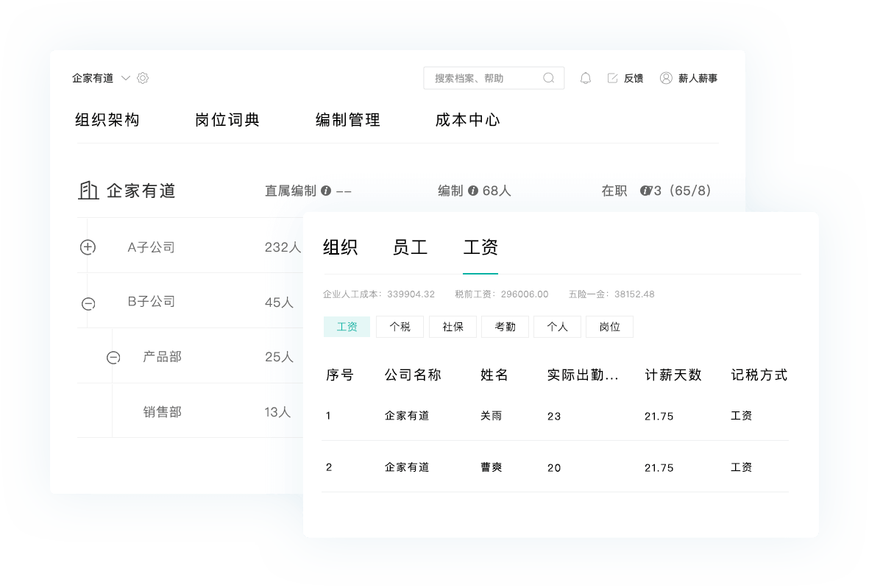Open settings via the gear icon
This screenshot has width=869, height=588.
[142, 77]
